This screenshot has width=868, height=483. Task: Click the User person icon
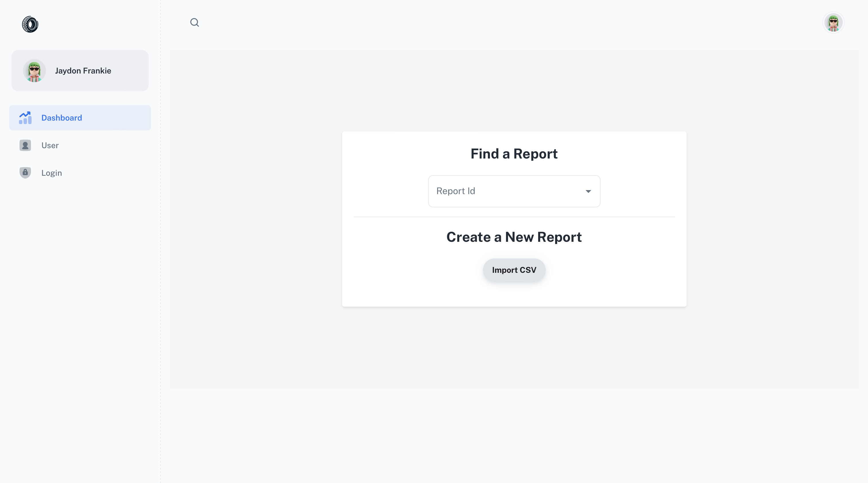(x=25, y=145)
